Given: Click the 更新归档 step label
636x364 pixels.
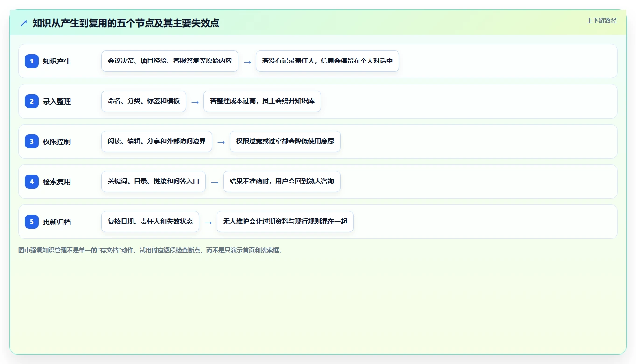Looking at the screenshot, I should (x=57, y=222).
